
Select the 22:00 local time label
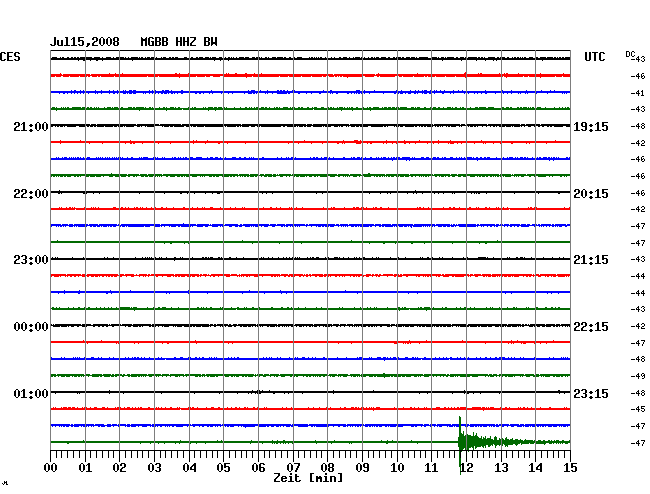click(31, 194)
